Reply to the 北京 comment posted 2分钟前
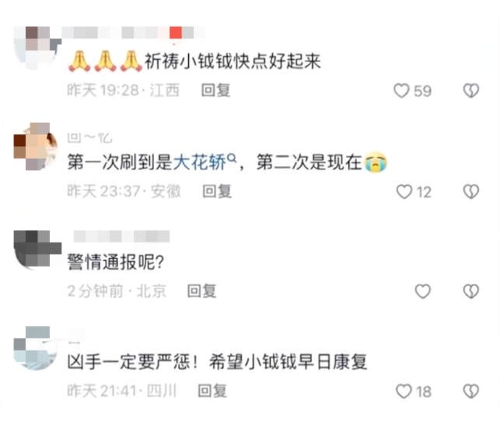The height and width of the screenshot is (432, 504). point(202,291)
